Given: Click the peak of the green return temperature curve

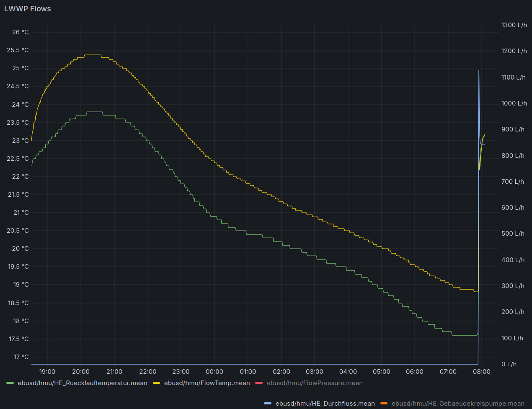Looking at the screenshot, I should [94, 112].
